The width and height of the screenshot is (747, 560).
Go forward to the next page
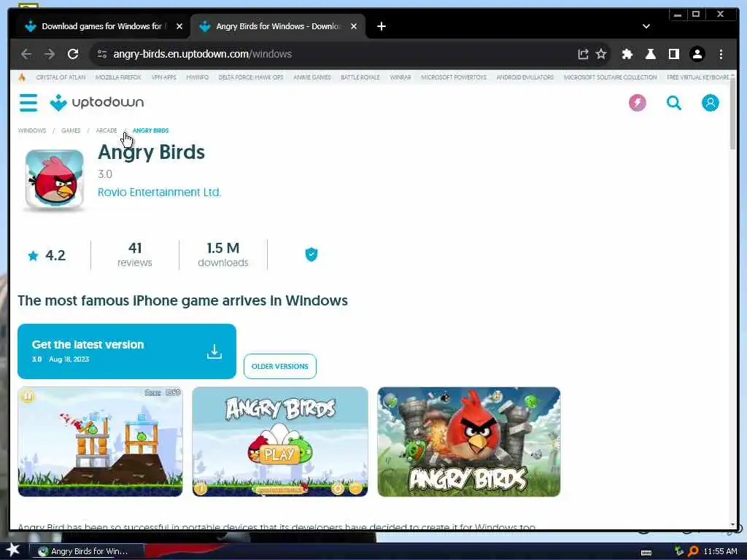[x=50, y=54]
